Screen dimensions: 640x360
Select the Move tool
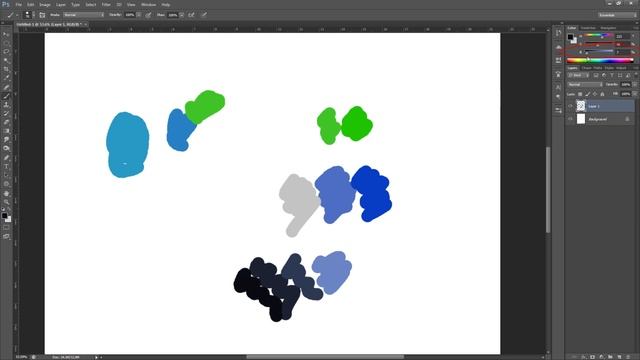pyautogui.click(x=6, y=34)
